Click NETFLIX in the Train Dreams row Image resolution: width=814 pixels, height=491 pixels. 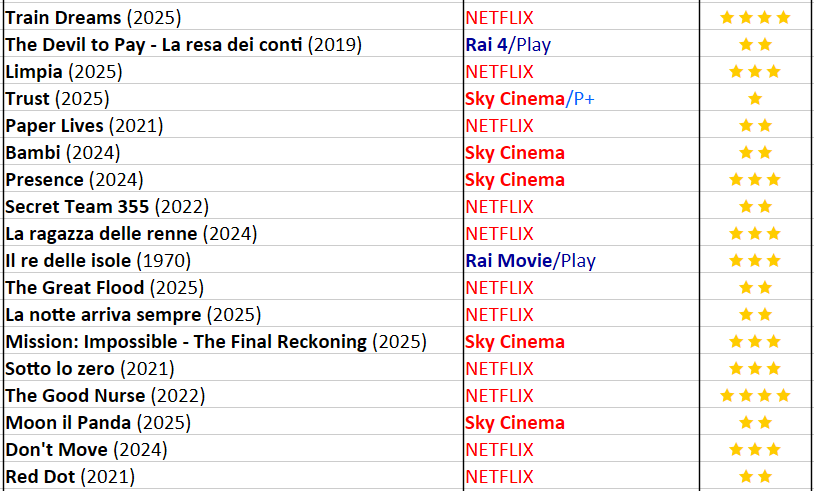(499, 18)
